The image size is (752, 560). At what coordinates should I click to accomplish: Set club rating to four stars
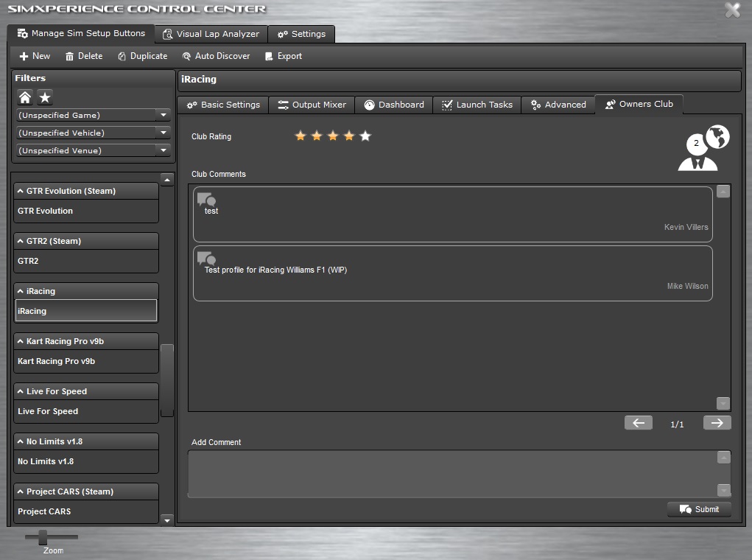click(x=349, y=136)
